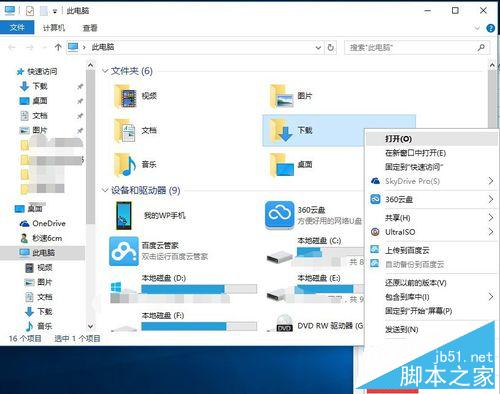Expand SkyDrive Pro submenu arrow
500x394 pixels.
pyautogui.click(x=491, y=181)
